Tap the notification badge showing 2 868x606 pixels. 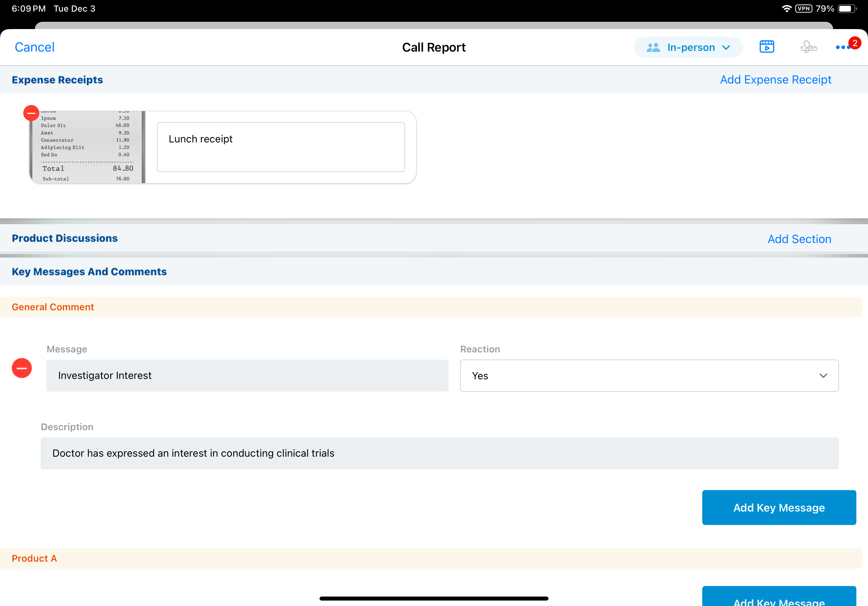pyautogui.click(x=855, y=43)
